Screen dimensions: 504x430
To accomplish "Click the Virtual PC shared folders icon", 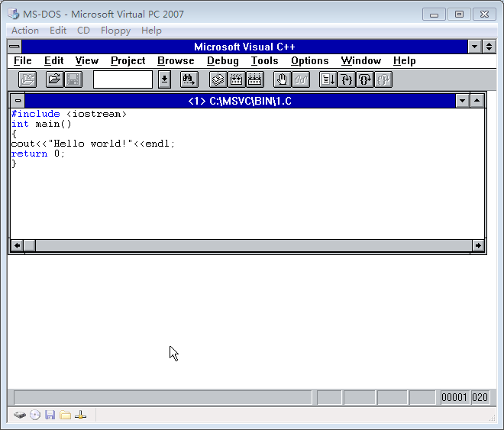I will point(65,415).
